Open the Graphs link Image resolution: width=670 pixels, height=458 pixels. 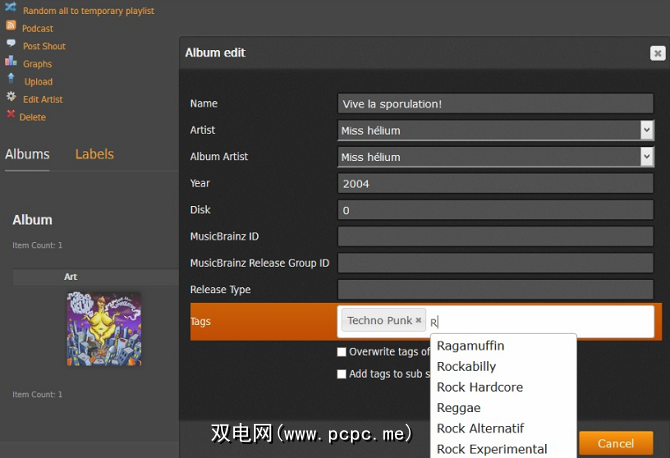coord(37,64)
